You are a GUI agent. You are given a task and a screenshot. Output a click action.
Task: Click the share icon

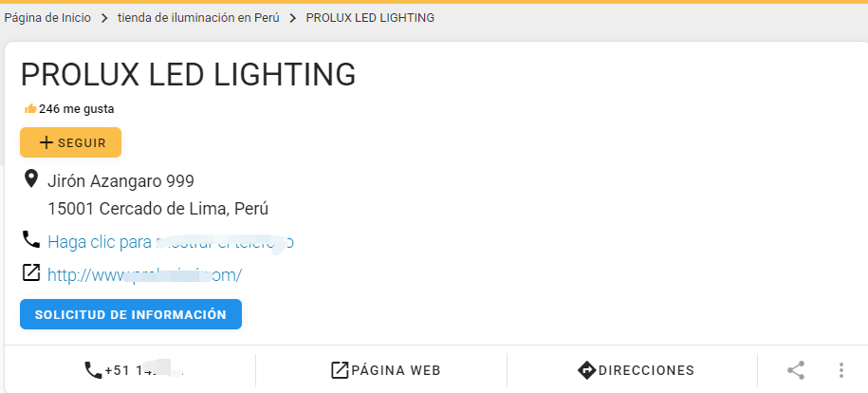[x=796, y=370]
